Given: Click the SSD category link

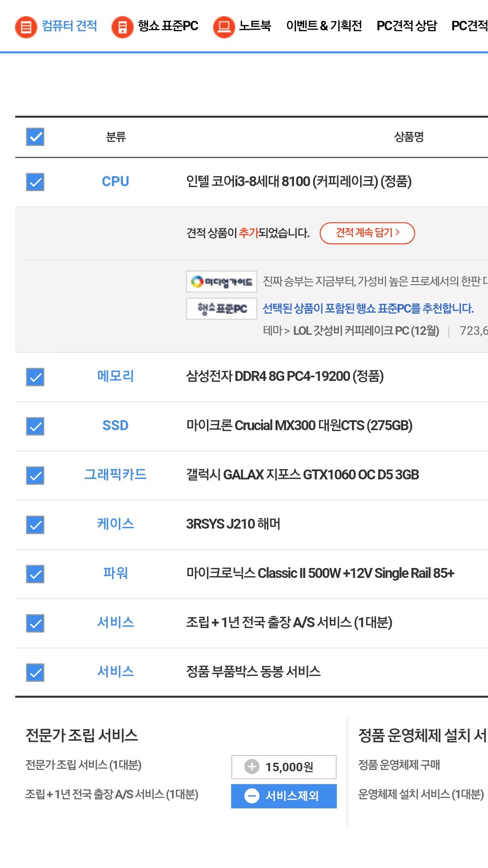Looking at the screenshot, I should click(115, 426).
